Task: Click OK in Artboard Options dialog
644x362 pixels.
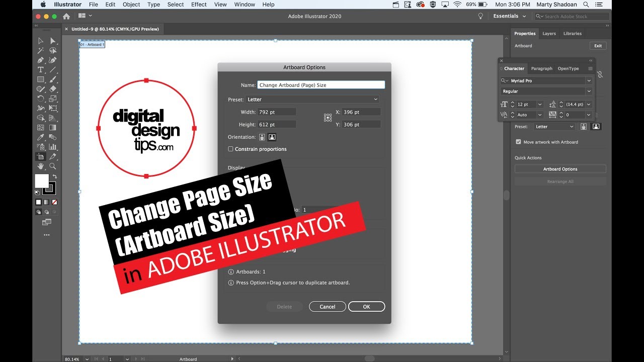Action: pyautogui.click(x=366, y=307)
